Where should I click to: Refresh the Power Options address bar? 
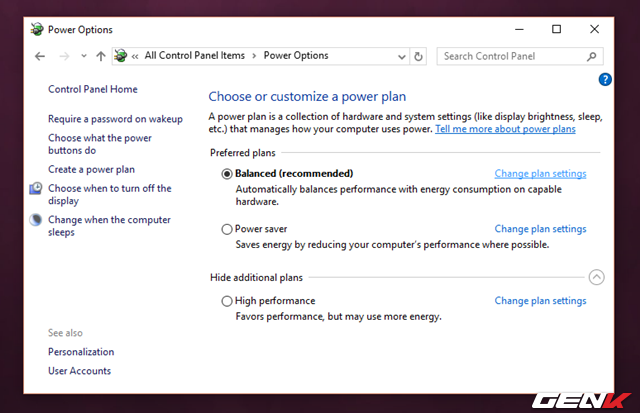click(418, 56)
